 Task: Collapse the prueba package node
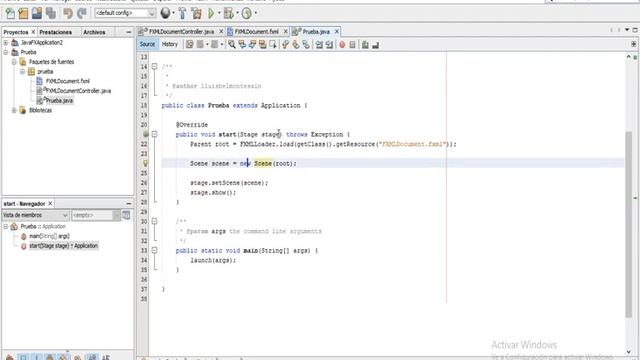coord(23,71)
